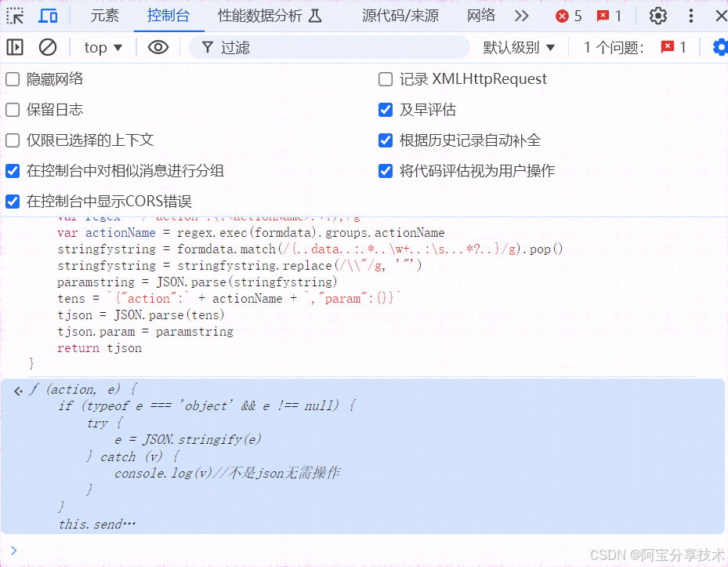The image size is (728, 567).
Task: Close the DevTools panel
Action: tap(721, 16)
